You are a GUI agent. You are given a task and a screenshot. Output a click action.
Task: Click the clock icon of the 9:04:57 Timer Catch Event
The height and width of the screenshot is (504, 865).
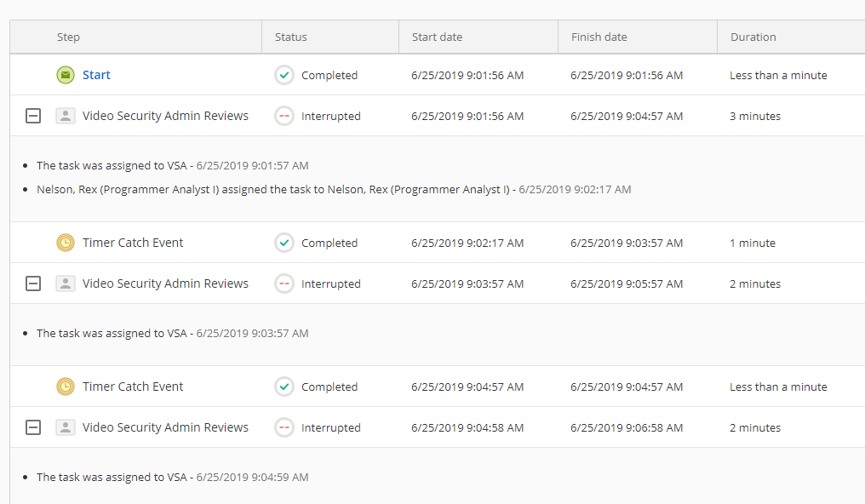pos(66,387)
